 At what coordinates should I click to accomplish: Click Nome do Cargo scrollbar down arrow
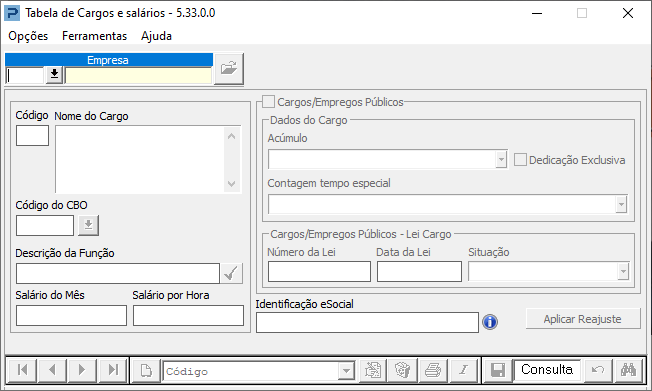232,183
